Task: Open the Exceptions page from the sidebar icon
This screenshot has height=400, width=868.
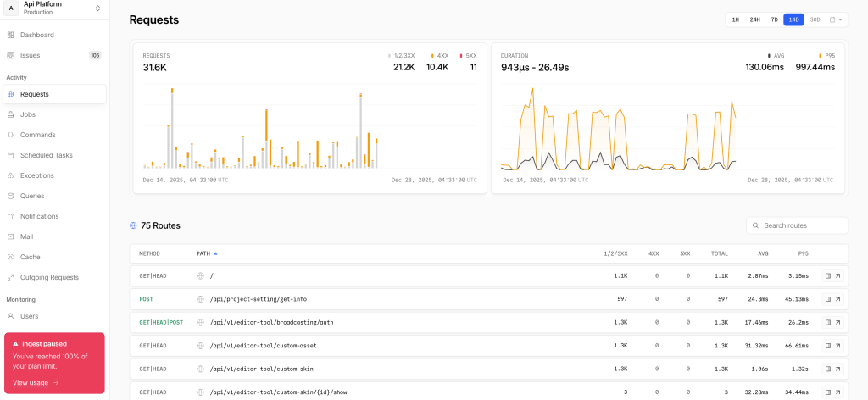Action: [x=11, y=175]
